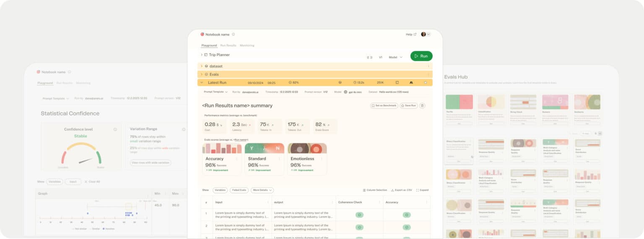Open the More Details dropdown

(262, 190)
